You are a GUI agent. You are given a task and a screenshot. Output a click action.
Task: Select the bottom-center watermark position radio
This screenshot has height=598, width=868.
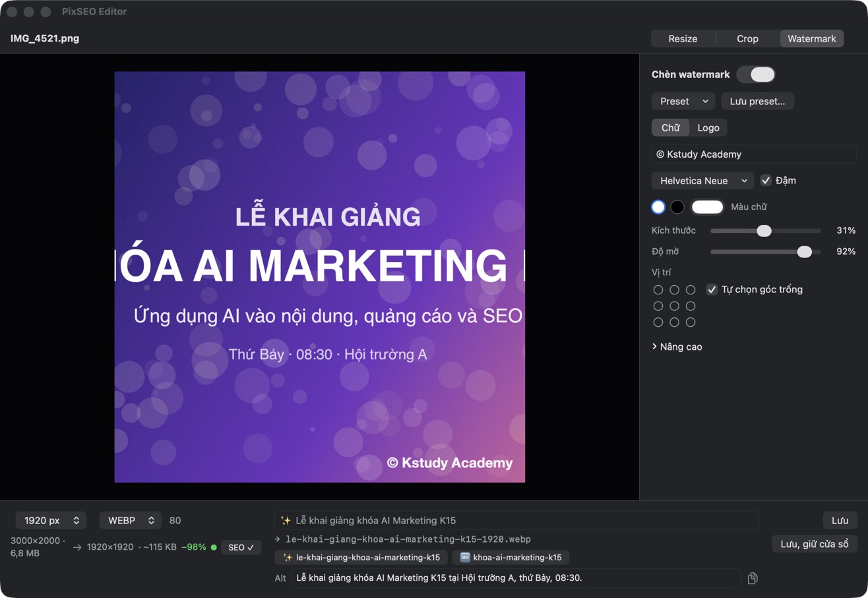[674, 322]
